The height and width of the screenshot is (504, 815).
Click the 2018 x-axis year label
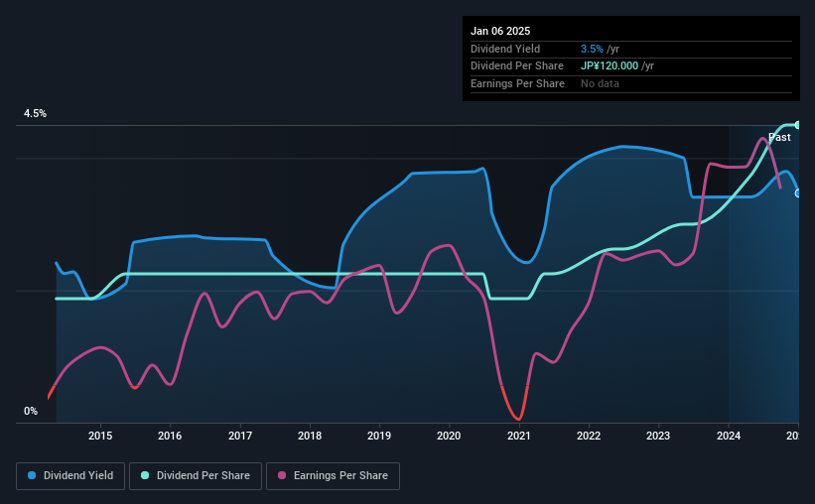[310, 436]
